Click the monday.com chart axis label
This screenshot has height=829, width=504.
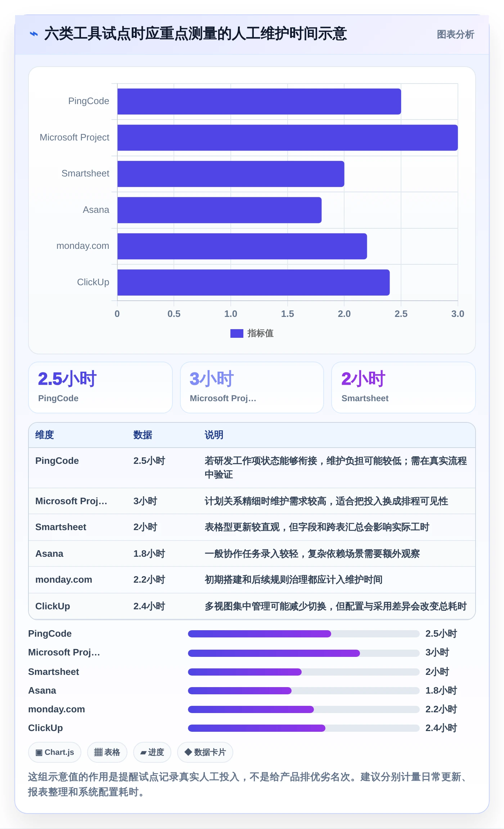click(83, 246)
